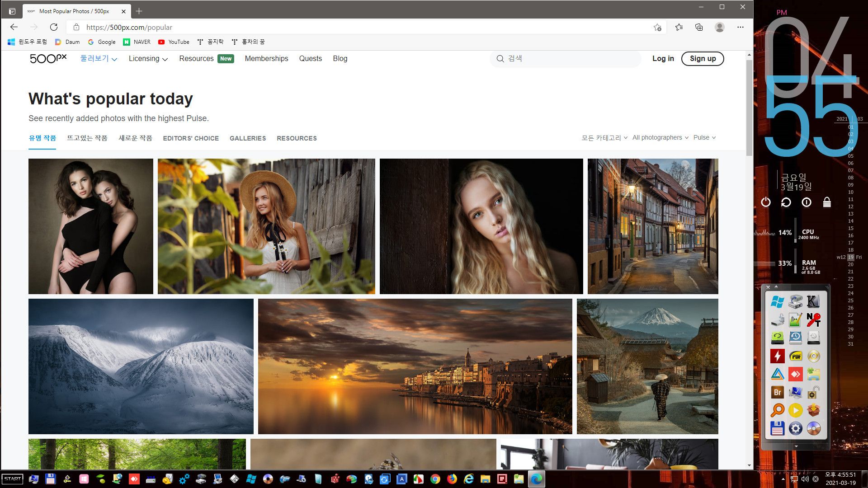
Task: Open the Mount Fuji village photo
Action: click(647, 366)
